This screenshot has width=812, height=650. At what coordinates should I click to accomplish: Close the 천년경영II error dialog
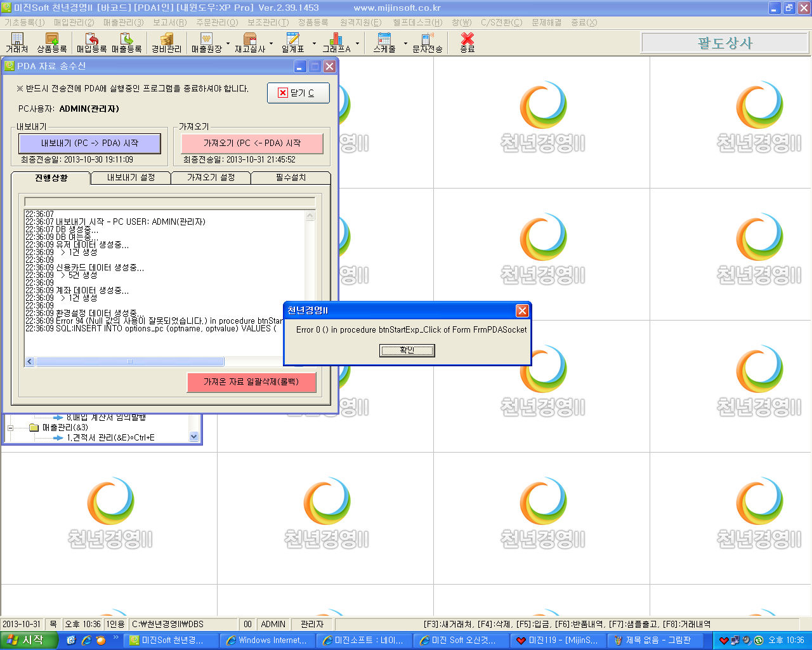tap(522, 310)
